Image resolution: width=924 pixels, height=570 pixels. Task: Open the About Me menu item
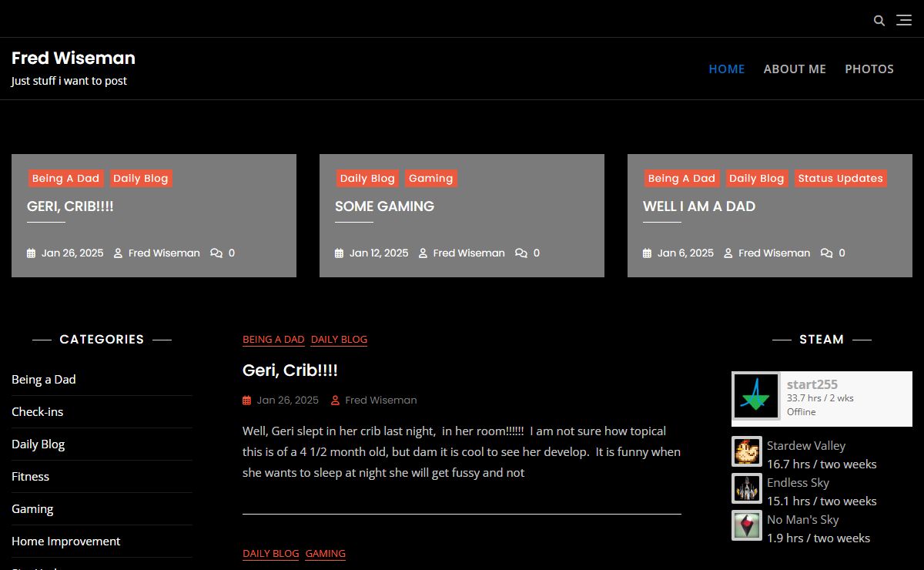tap(794, 69)
